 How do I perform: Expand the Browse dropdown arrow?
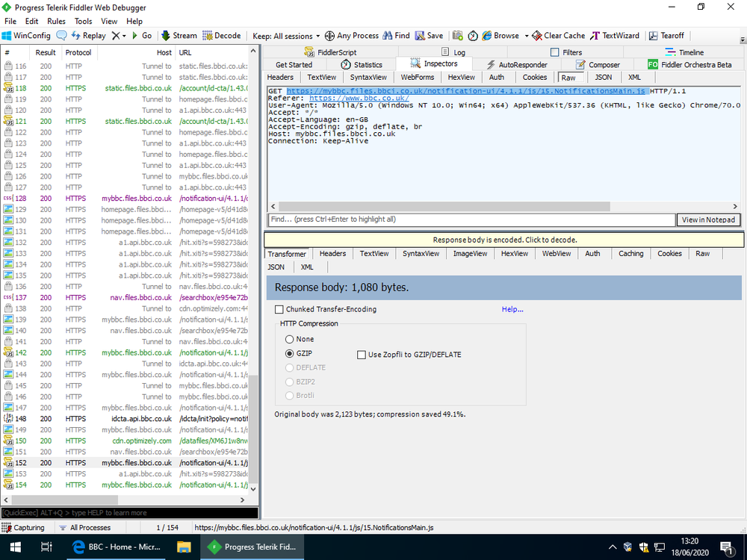click(527, 36)
